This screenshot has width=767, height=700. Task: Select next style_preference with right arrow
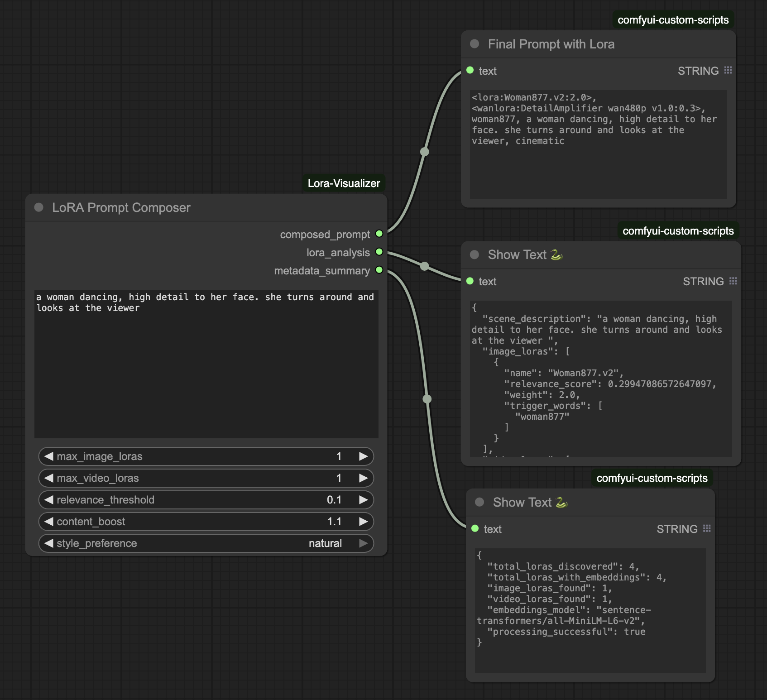point(363,543)
